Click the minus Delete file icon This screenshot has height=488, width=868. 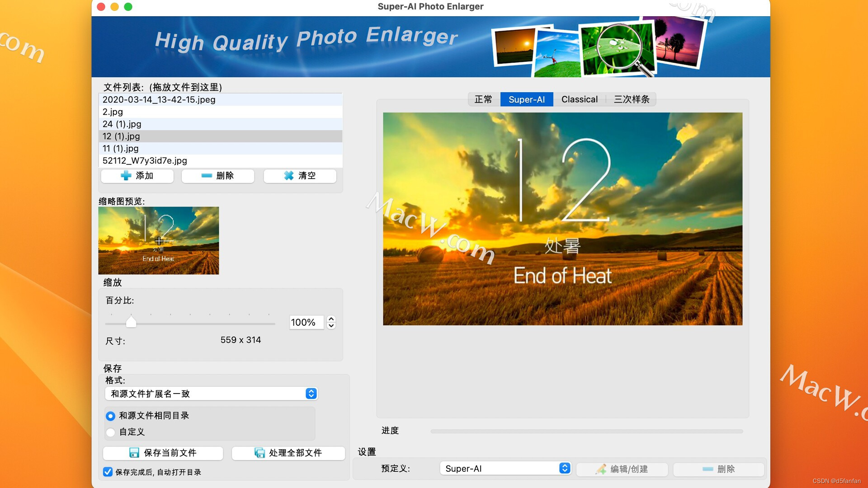(207, 176)
